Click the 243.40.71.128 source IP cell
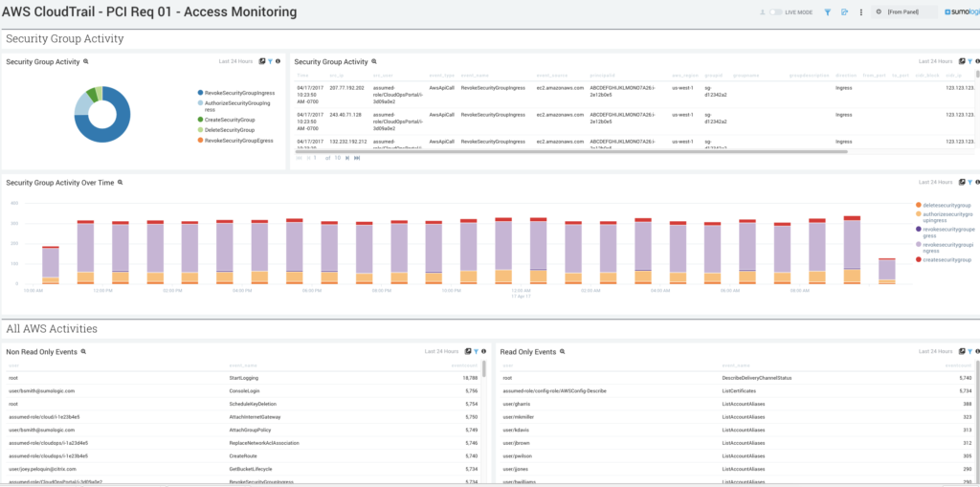Screen dimensions: 980x487 (x=345, y=115)
